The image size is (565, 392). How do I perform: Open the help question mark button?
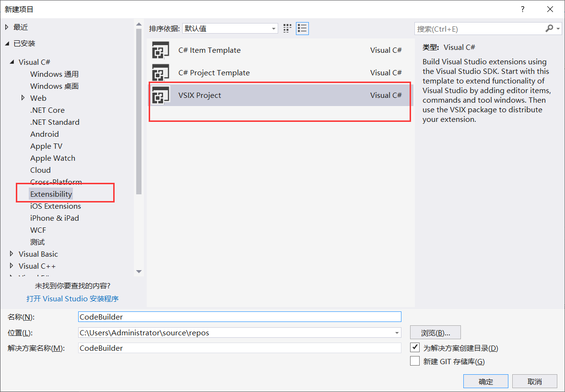coord(522,10)
